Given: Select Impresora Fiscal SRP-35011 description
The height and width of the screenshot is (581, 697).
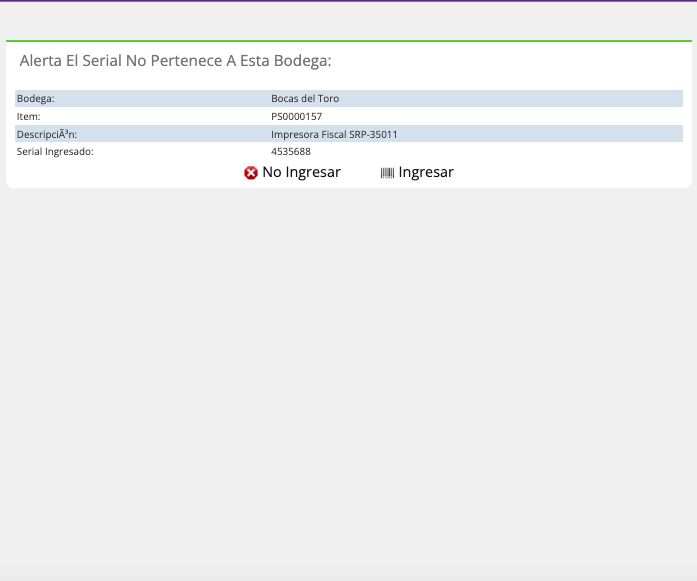Looking at the screenshot, I should [x=334, y=134].
